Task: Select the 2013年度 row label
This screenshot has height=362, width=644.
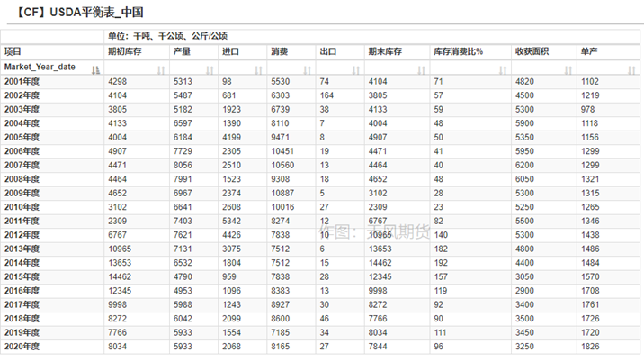Action: tap(22, 249)
